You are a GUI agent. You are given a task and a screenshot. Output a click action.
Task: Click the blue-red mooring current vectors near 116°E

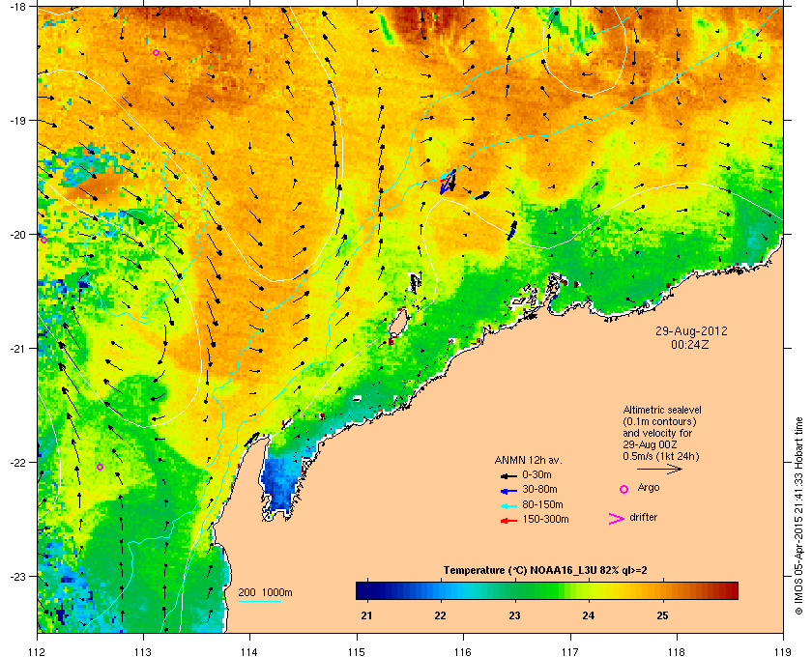[448, 182]
